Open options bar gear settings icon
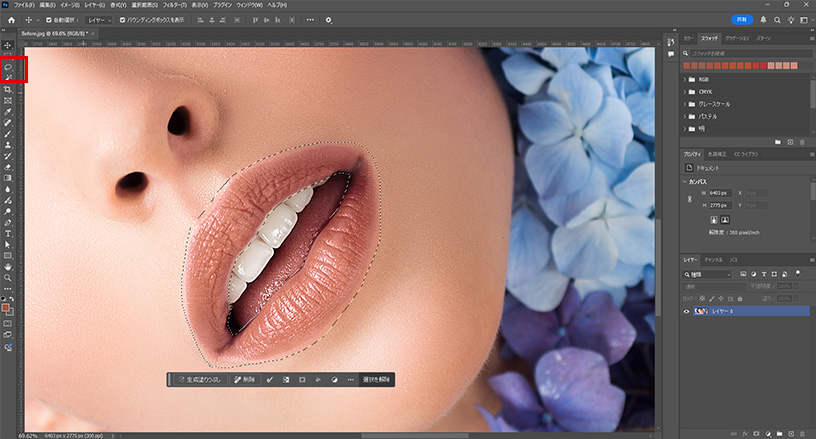This screenshot has height=439, width=816. 328,19
